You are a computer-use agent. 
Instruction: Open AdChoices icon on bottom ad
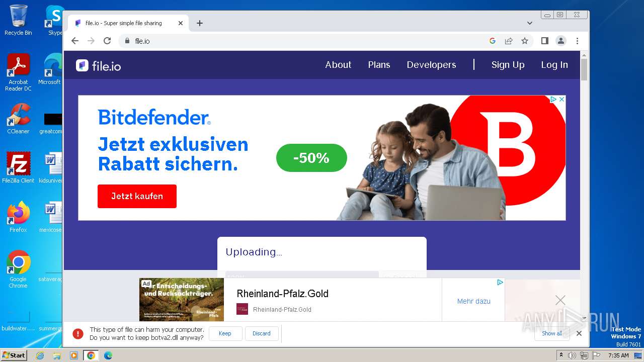coord(500,283)
